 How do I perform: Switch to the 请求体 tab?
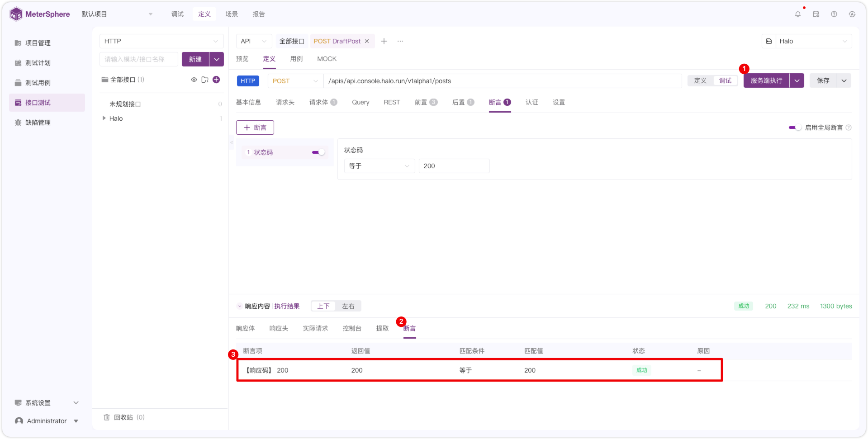click(323, 102)
